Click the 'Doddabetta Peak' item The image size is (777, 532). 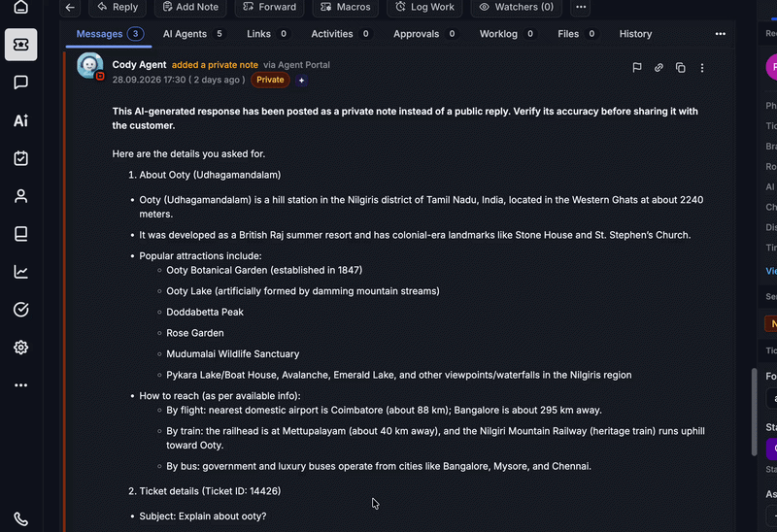tap(205, 312)
